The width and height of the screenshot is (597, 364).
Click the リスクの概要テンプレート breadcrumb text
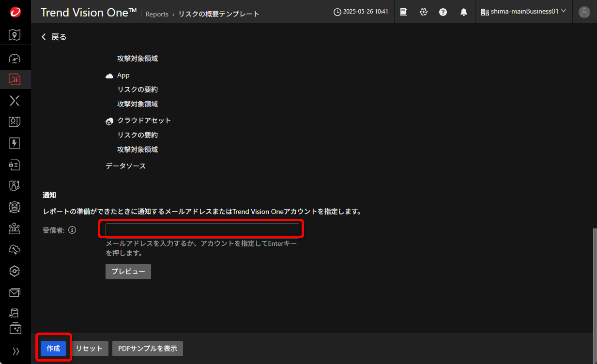(x=219, y=14)
